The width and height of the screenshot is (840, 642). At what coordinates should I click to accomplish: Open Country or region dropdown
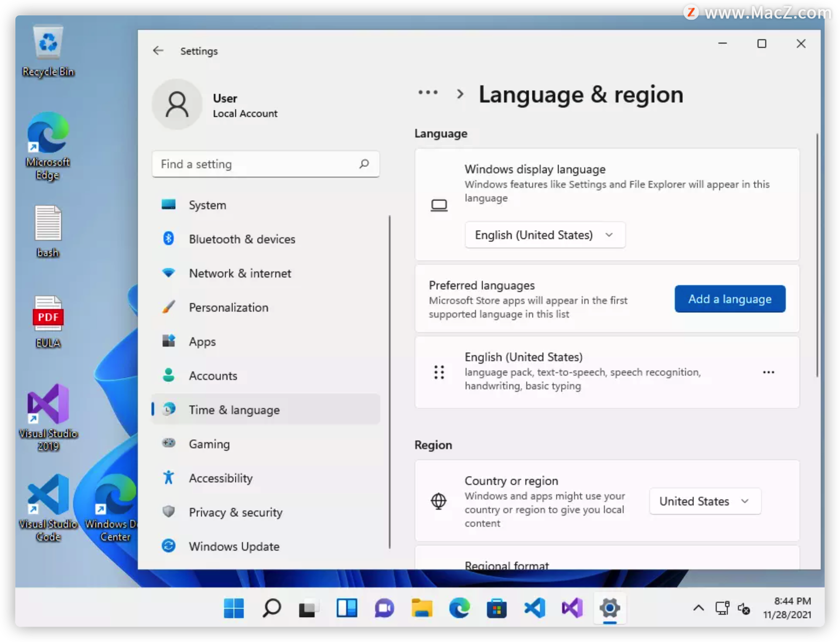pyautogui.click(x=705, y=501)
